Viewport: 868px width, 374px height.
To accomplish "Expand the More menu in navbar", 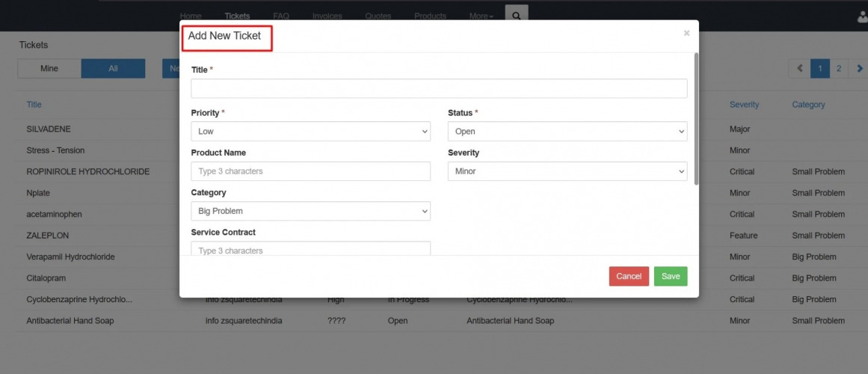I will click(x=481, y=16).
